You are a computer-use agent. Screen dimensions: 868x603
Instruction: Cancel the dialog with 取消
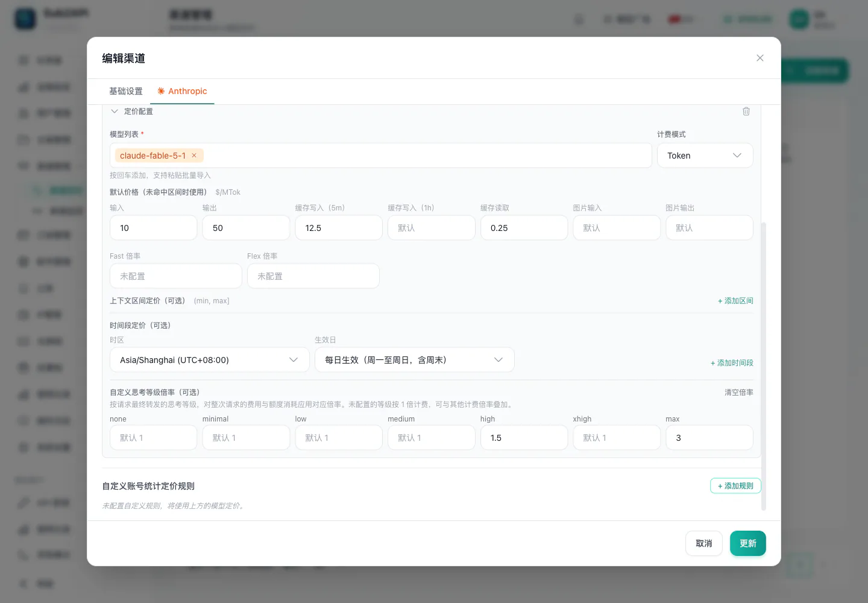coord(704,543)
